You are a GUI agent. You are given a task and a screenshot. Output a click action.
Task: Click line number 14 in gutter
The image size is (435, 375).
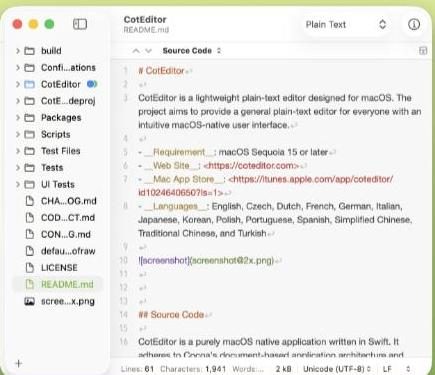[x=124, y=314]
